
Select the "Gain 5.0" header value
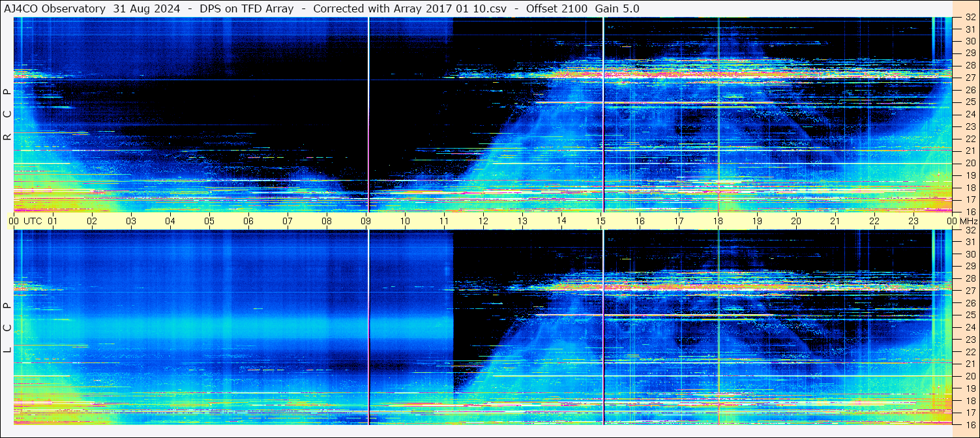pyautogui.click(x=617, y=8)
